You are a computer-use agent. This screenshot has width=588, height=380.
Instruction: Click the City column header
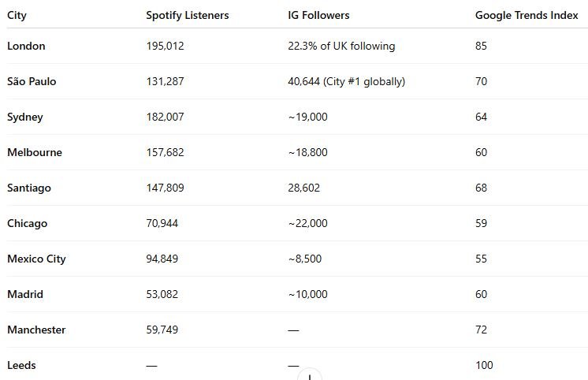click(17, 15)
